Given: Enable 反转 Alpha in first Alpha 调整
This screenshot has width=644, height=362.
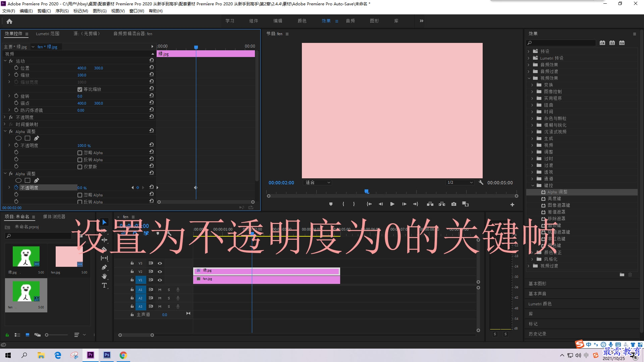Looking at the screenshot, I should (80, 160).
